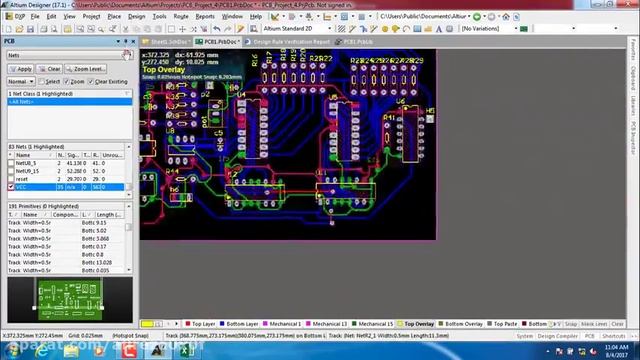Viewport: 640px width, 360px height.
Task: Click the place fill rectangle icon
Action: (x=417, y=29)
